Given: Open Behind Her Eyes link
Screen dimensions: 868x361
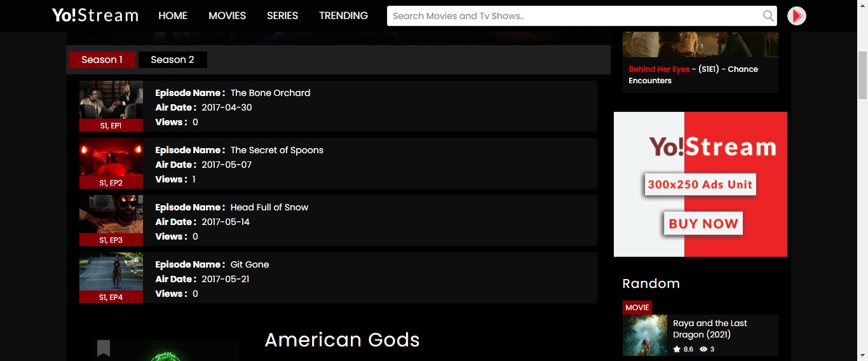Looking at the screenshot, I should (659, 69).
